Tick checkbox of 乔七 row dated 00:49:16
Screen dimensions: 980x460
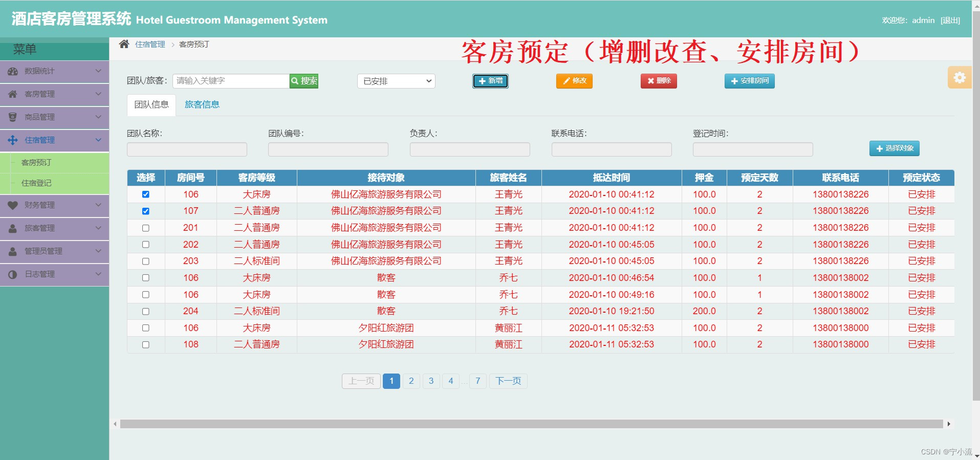point(146,295)
